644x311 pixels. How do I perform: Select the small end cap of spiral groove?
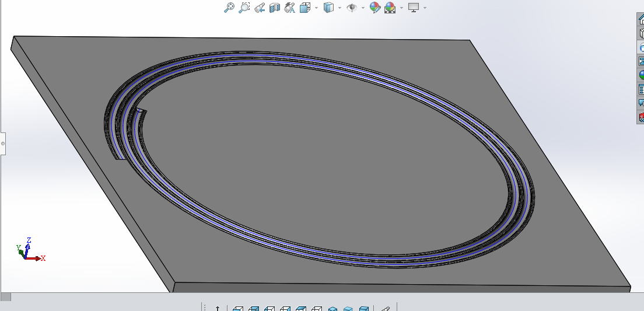click(141, 110)
